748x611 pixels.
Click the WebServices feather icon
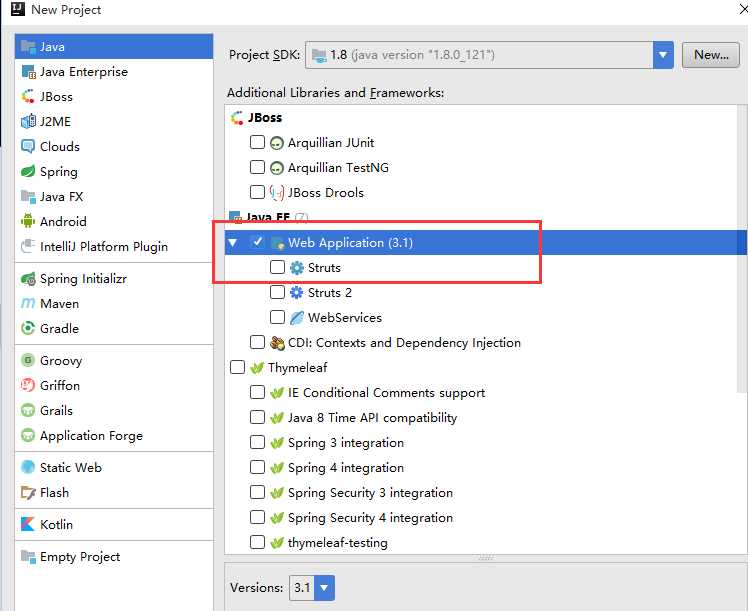297,318
